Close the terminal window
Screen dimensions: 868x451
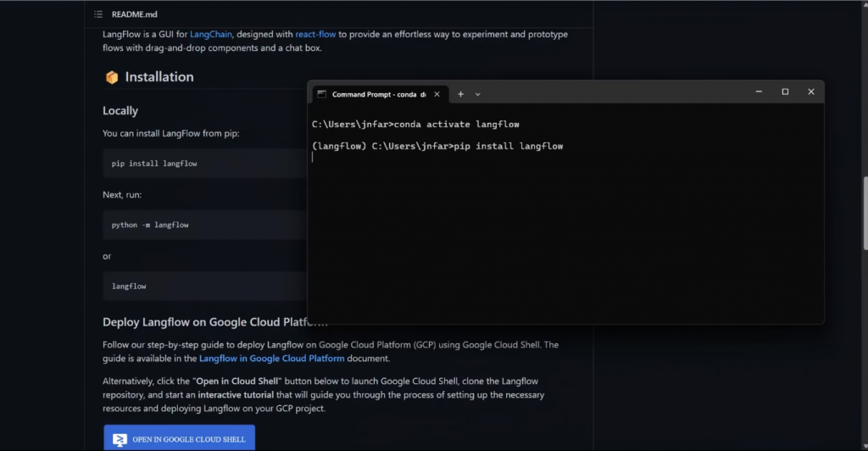[811, 92]
